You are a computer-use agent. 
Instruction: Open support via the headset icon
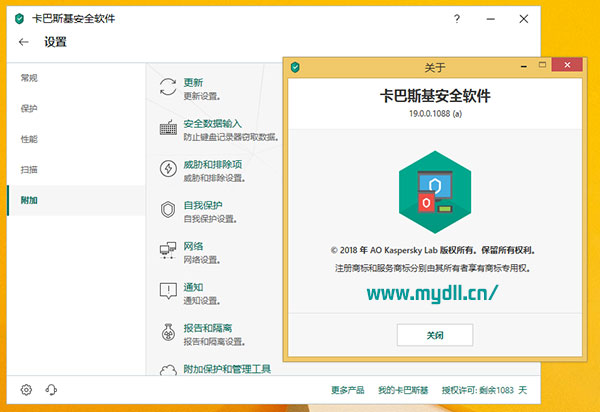pos(51,390)
